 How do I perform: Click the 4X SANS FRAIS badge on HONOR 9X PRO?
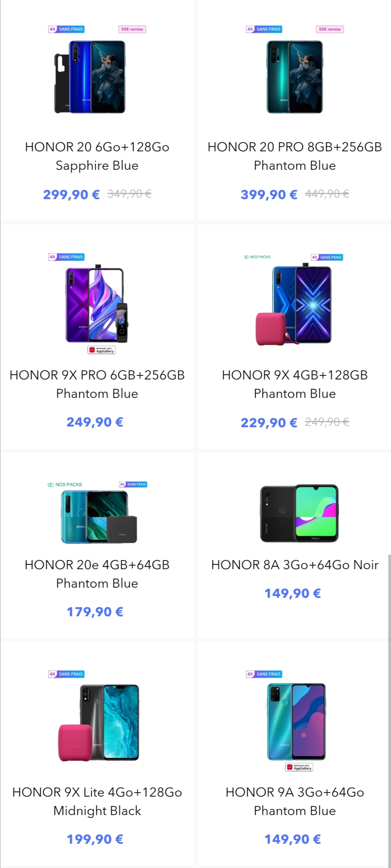[66, 257]
